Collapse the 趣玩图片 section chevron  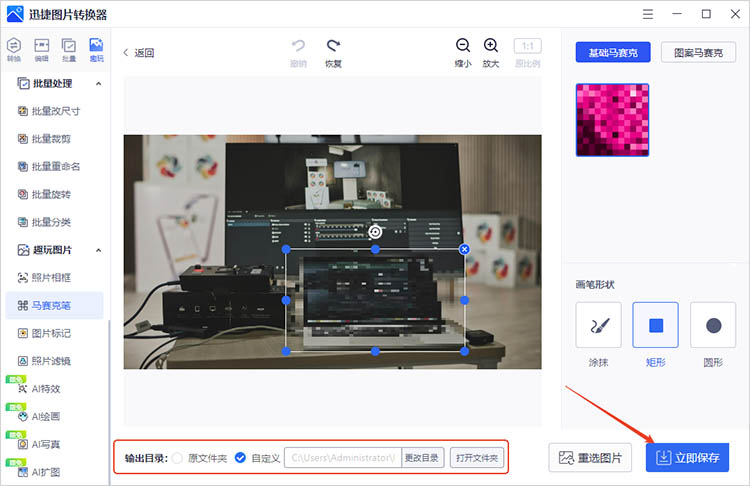coord(99,250)
